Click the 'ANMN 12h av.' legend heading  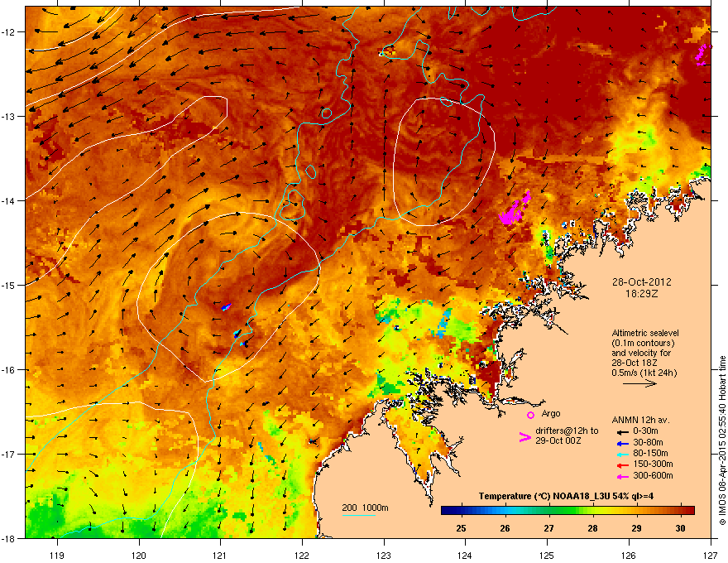pos(640,420)
